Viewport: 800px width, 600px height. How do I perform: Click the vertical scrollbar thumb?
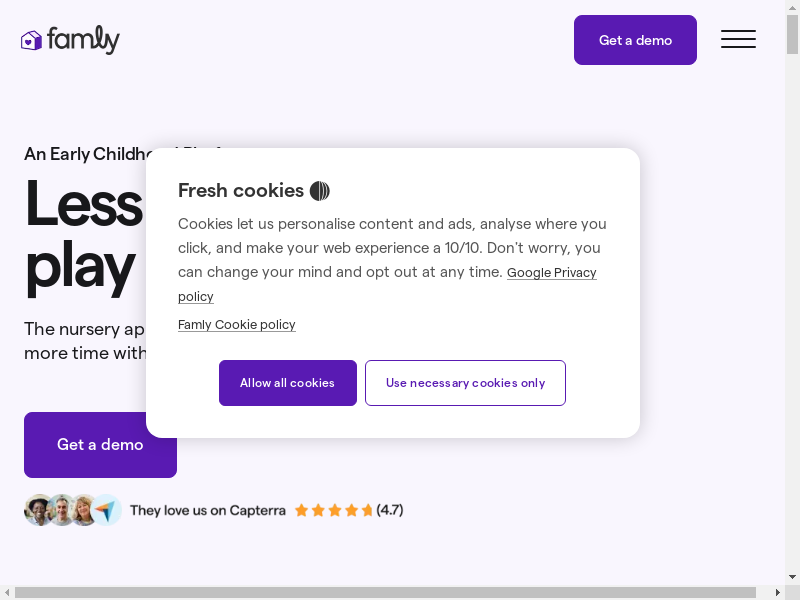click(x=793, y=35)
